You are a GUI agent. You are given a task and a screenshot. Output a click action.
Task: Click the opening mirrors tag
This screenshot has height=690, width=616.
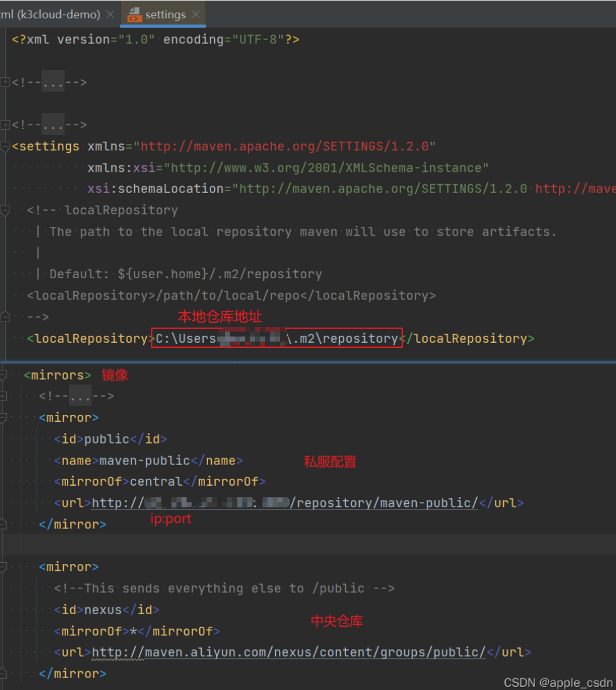tap(57, 375)
